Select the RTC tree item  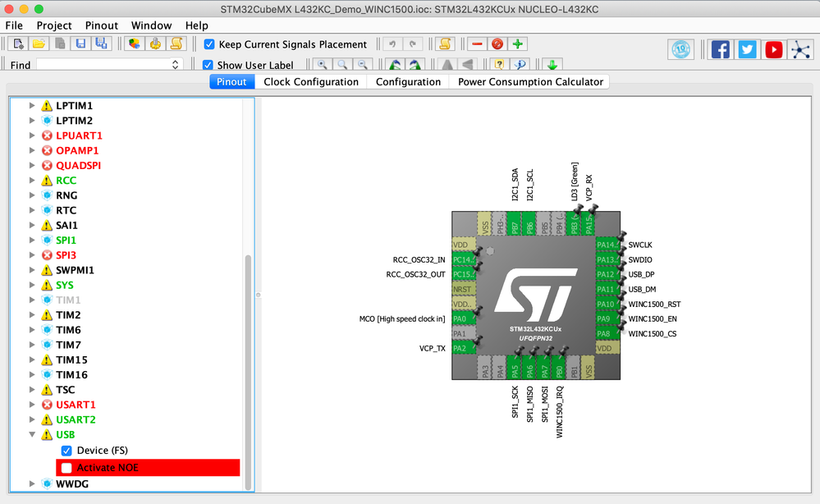point(66,210)
